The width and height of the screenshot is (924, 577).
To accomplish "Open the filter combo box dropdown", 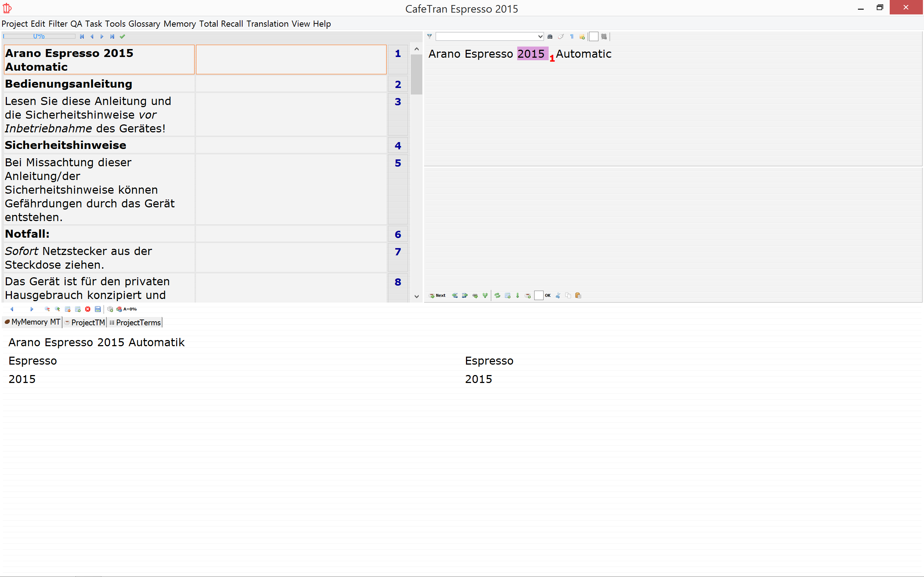I will [540, 37].
